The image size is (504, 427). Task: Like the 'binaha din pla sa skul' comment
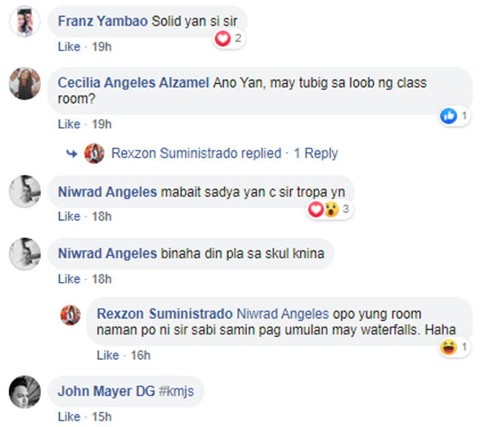click(x=69, y=278)
